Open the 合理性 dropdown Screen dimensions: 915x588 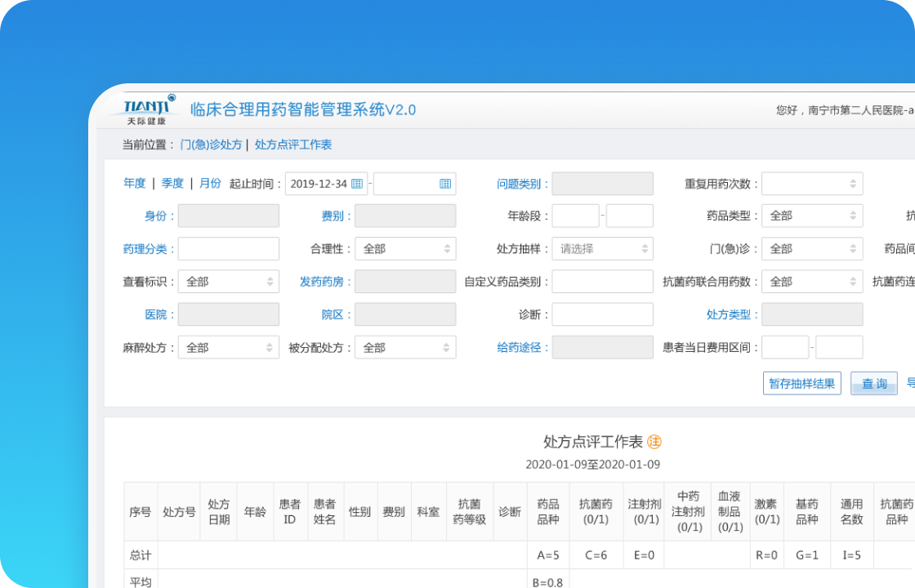tap(405, 249)
